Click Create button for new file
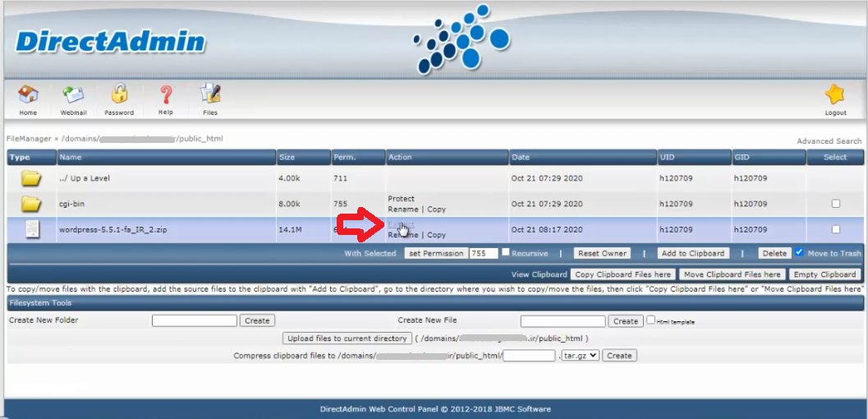Viewport: 868px width, 419px height. pyautogui.click(x=626, y=321)
